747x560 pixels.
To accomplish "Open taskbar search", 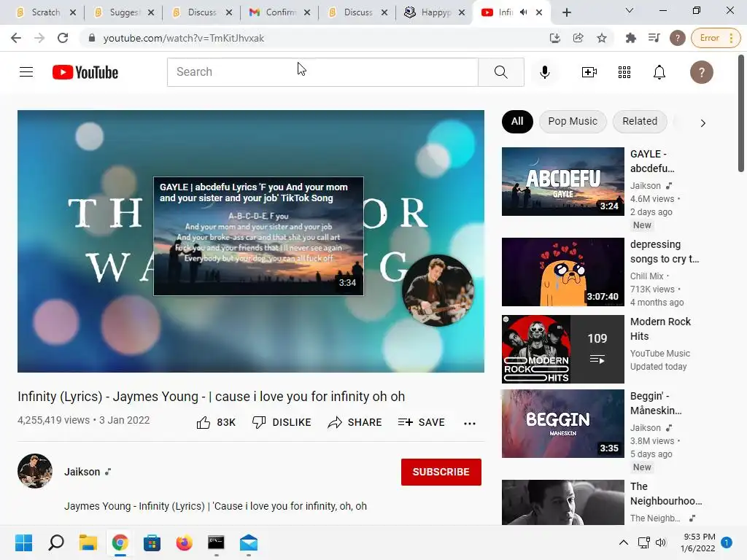I will pyautogui.click(x=56, y=542).
